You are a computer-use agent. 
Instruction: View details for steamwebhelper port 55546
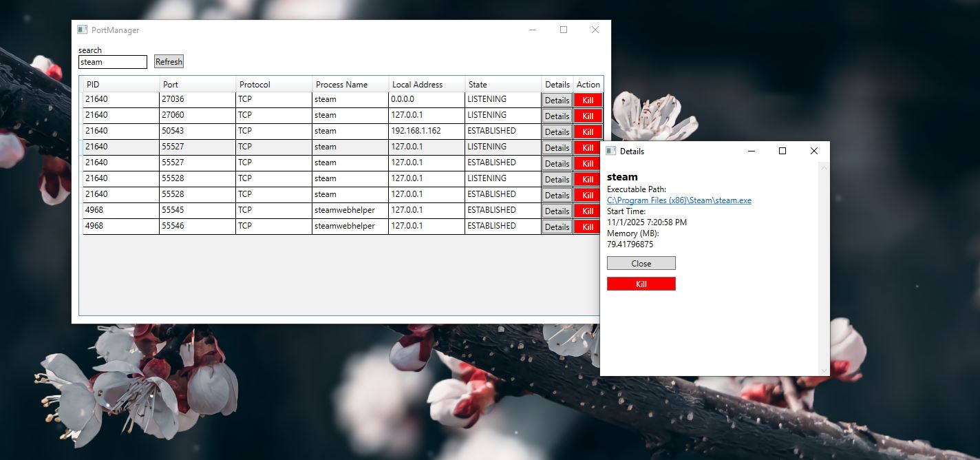click(x=557, y=227)
